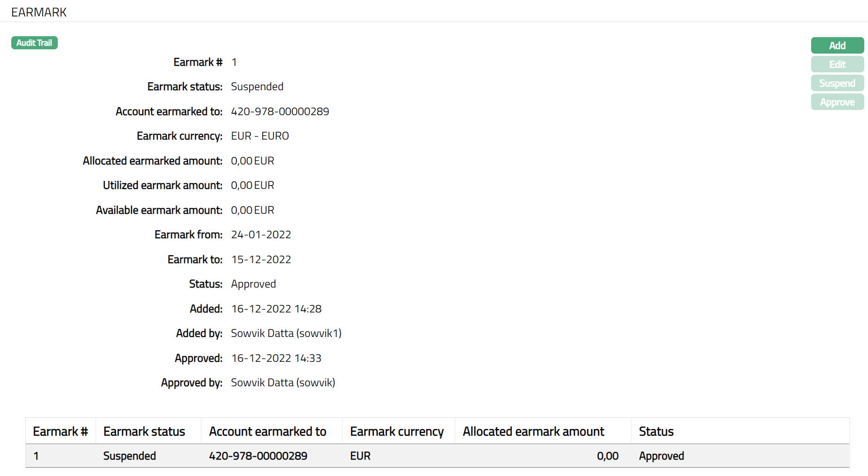Click account 420-978-00000289 in table row
Viewport: 868px width, 476px height.
258,456
